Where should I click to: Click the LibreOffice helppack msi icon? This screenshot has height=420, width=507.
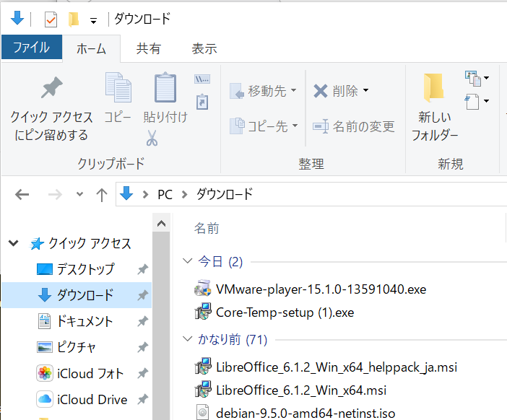tap(203, 366)
